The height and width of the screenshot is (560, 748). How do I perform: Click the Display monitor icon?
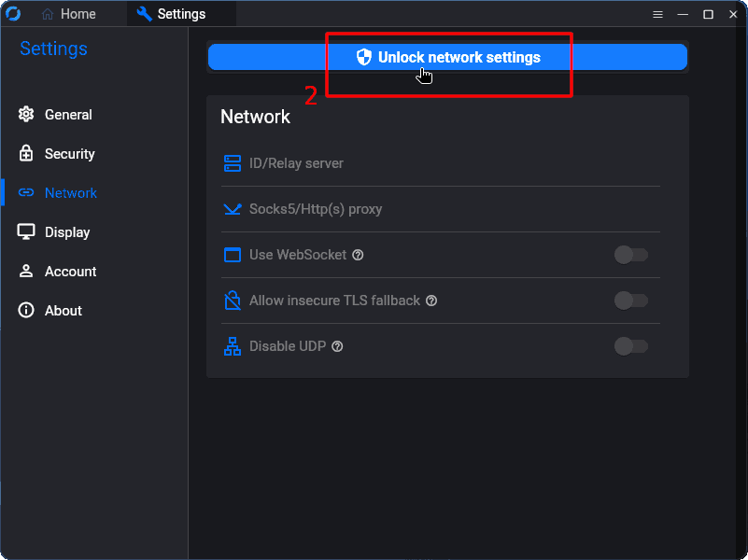[26, 232]
